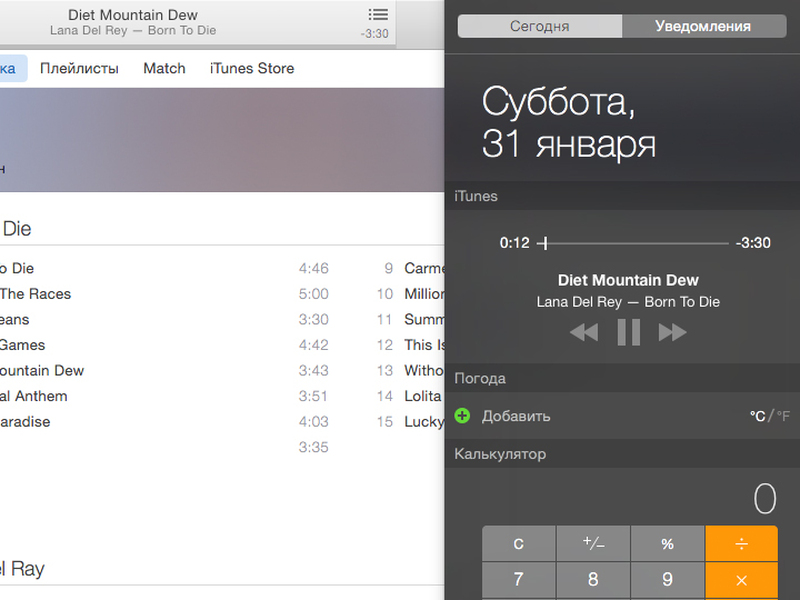Select track 11 Summ in the list

(x=410, y=319)
